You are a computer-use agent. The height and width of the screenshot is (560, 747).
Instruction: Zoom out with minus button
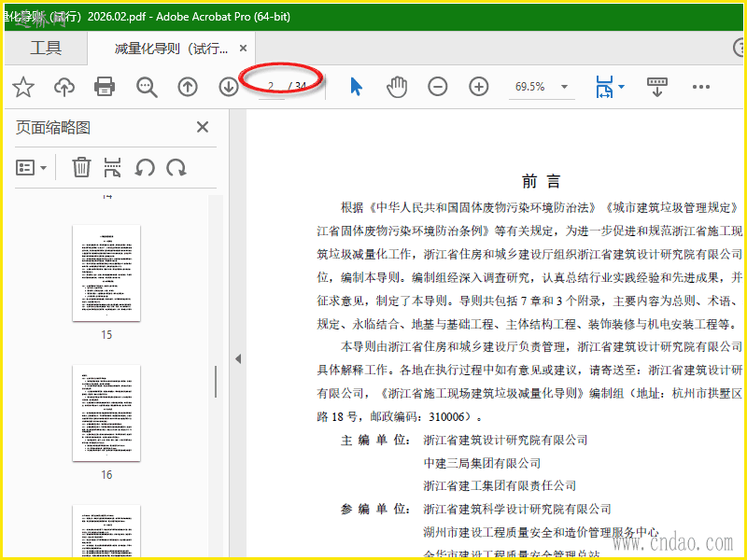tap(437, 87)
